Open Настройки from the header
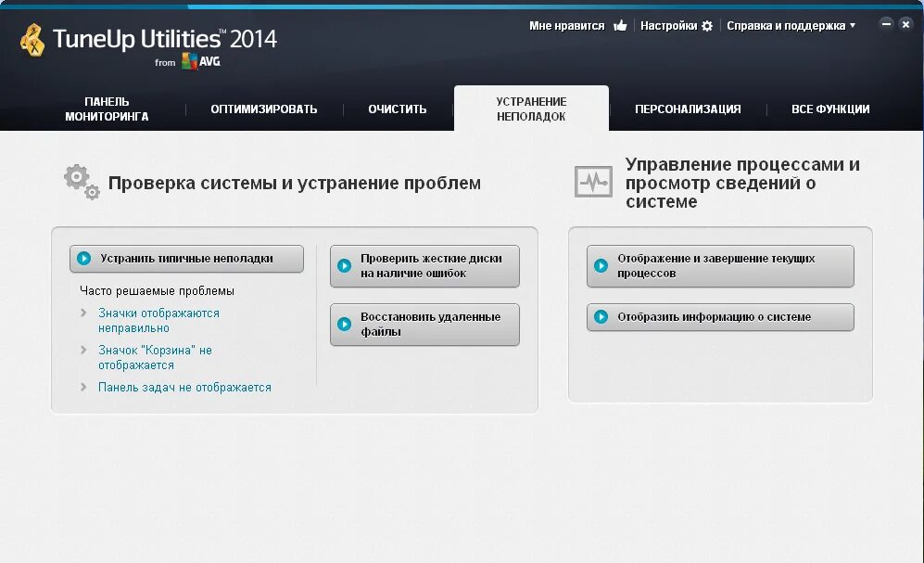The width and height of the screenshot is (924, 563). point(669,26)
